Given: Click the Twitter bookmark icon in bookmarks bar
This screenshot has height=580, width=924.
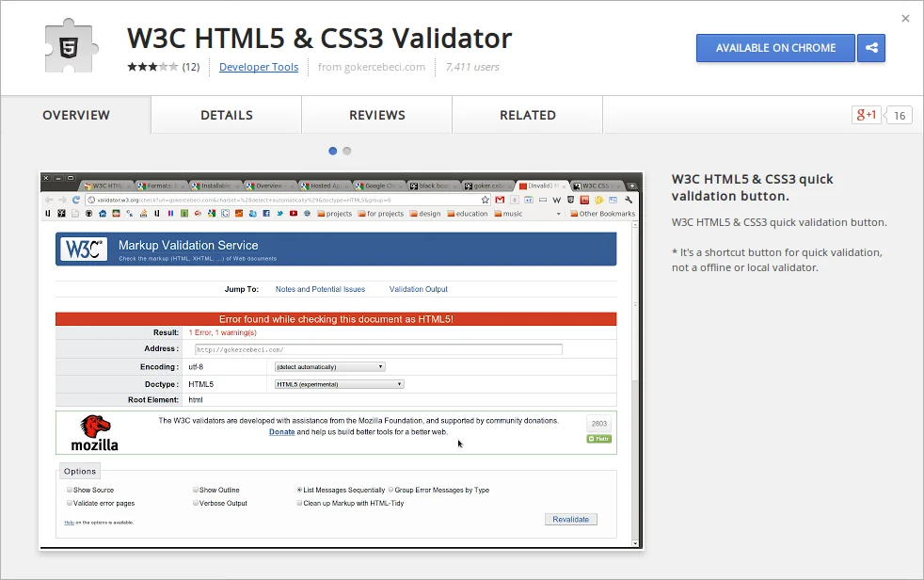Looking at the screenshot, I should (x=279, y=214).
